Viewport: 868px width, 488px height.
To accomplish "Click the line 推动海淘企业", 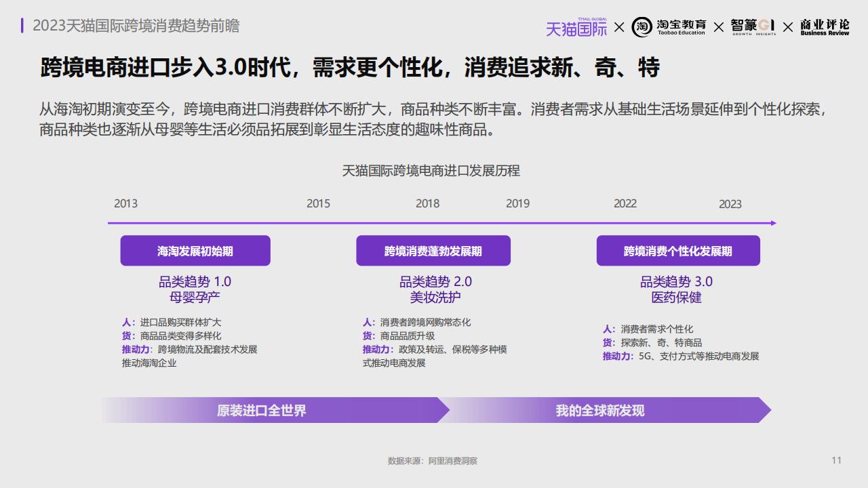I will [x=149, y=363].
